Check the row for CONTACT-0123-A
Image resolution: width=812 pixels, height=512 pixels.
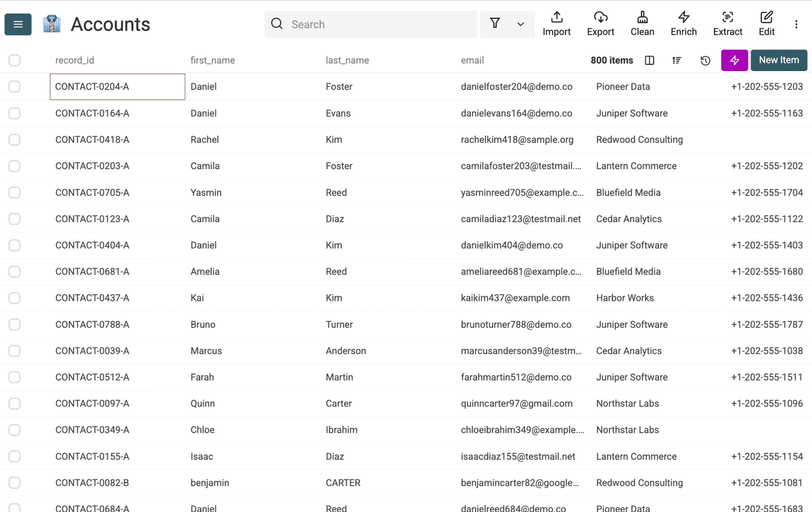tap(14, 219)
